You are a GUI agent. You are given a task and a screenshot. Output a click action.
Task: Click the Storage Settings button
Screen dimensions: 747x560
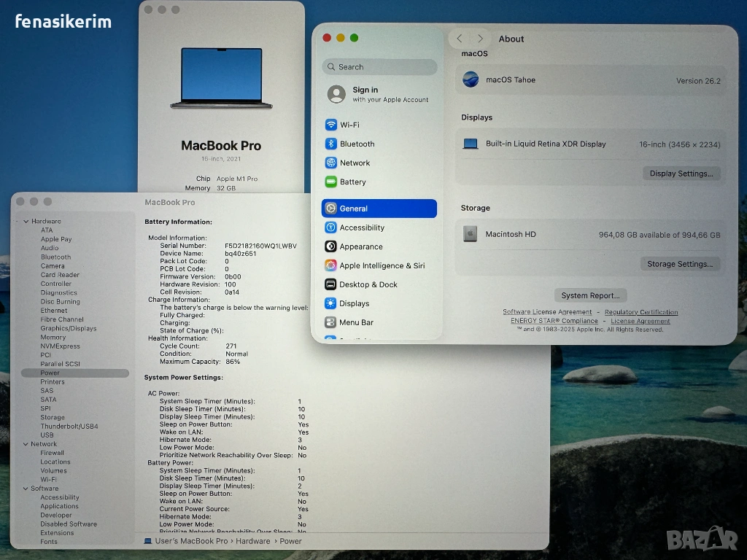pos(680,264)
